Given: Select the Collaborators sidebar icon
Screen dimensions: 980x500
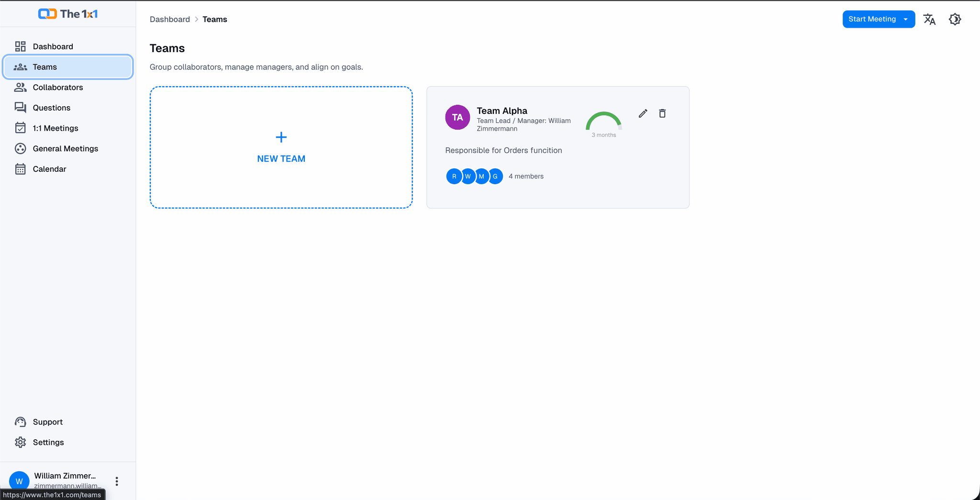Looking at the screenshot, I should pos(21,87).
